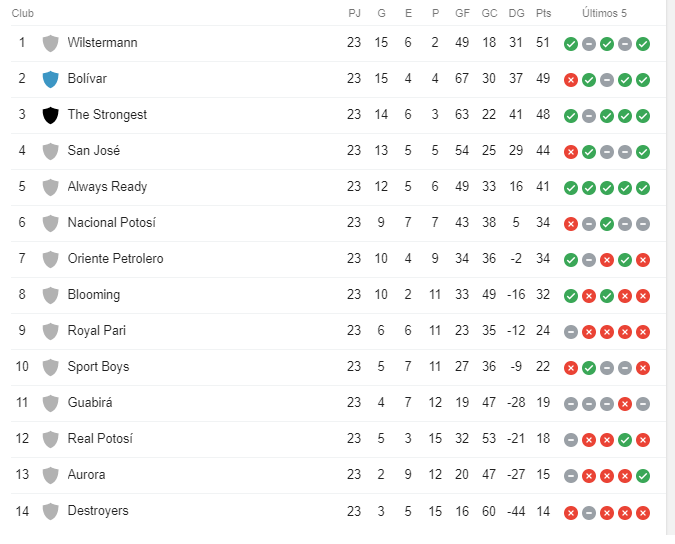Click Destroyers' grey draw icon

(x=589, y=513)
